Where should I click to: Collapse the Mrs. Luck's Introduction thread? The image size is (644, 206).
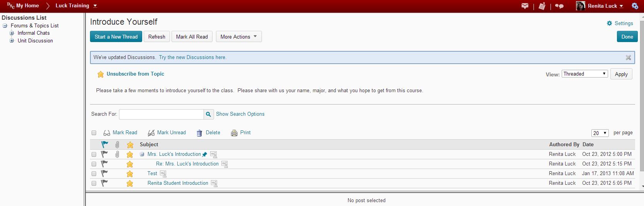pyautogui.click(x=142, y=154)
